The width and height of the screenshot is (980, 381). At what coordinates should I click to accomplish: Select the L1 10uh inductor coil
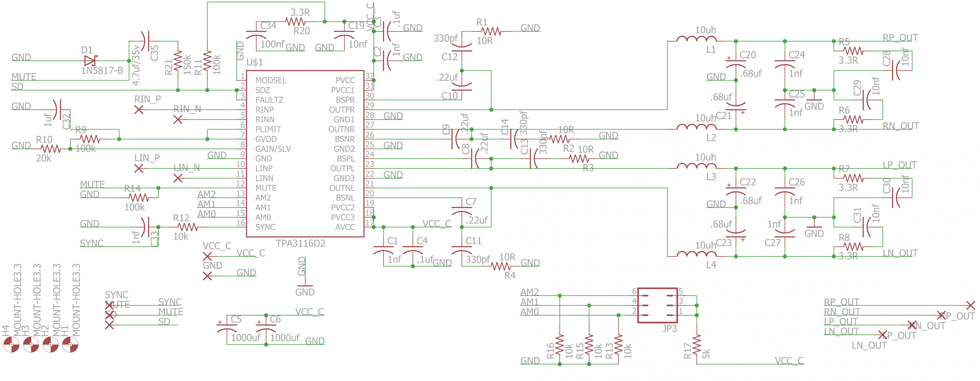click(697, 39)
